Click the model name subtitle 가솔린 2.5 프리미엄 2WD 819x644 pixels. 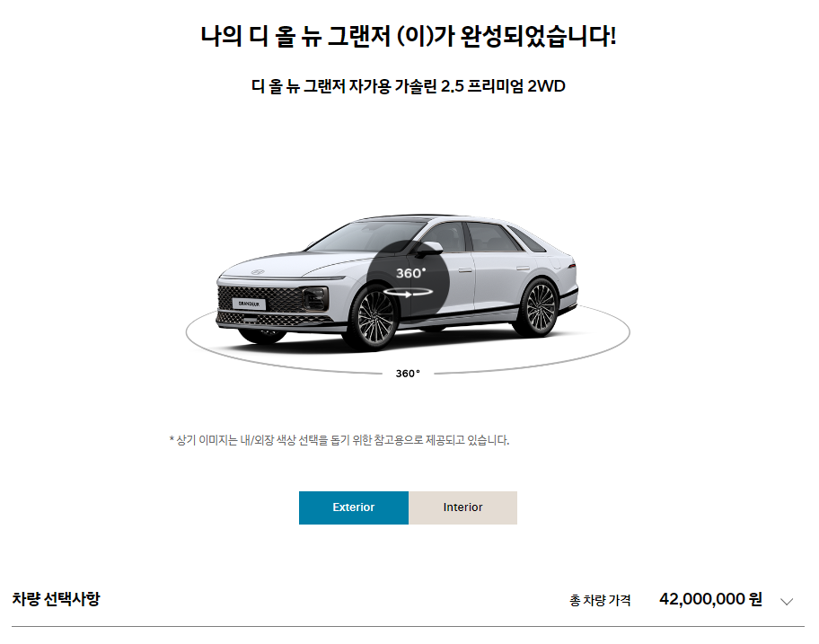[x=480, y=85]
